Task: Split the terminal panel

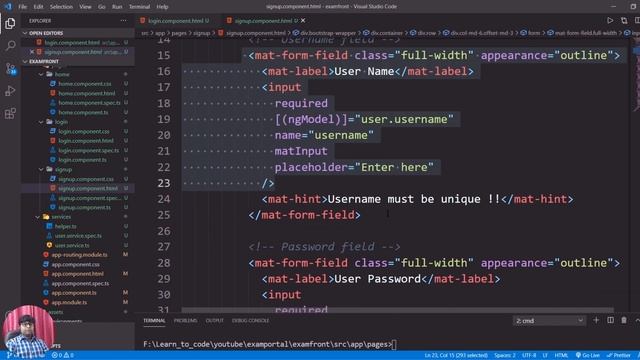Action: (x=610, y=320)
